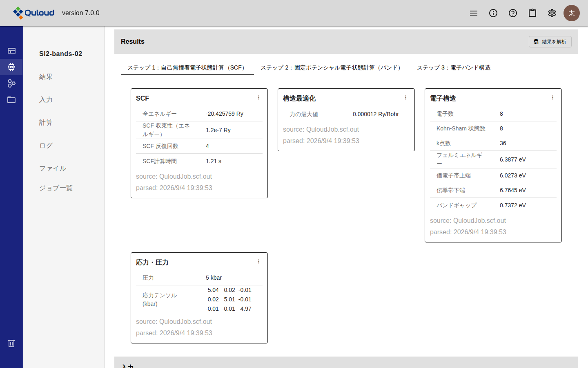Click the Si2-bands-02 project title
588x368 pixels.
coord(61,54)
